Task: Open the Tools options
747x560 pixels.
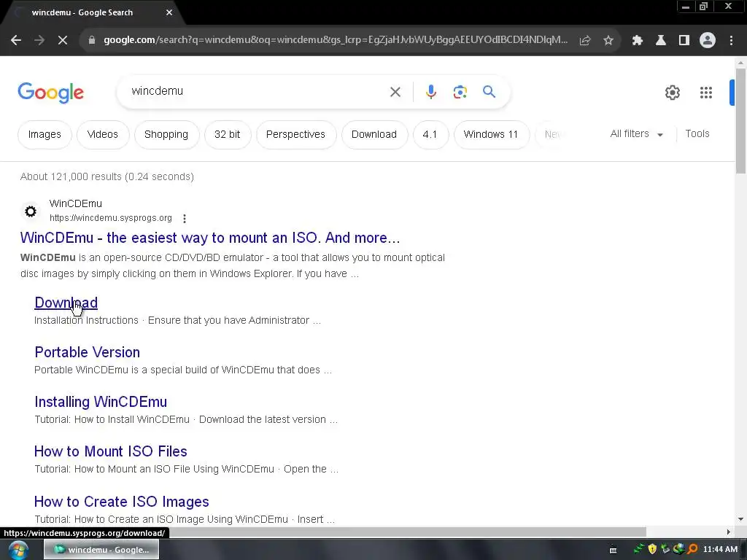Action: 697,134
